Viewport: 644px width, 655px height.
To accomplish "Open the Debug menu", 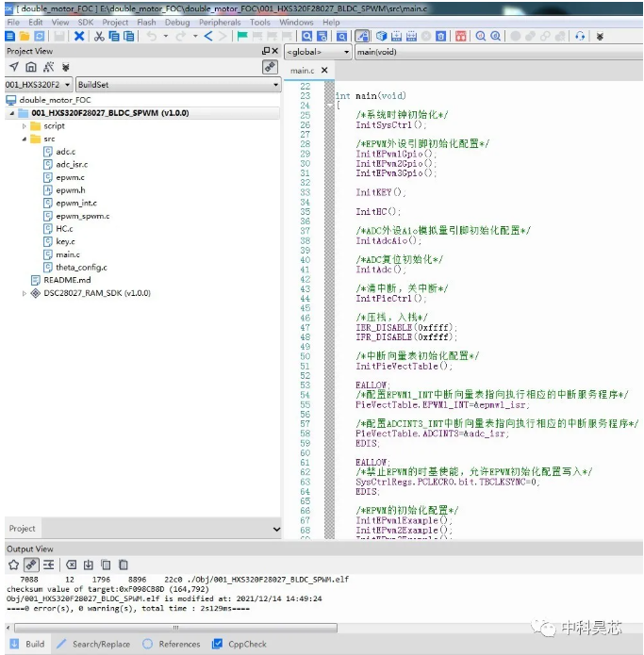I will pos(177,22).
